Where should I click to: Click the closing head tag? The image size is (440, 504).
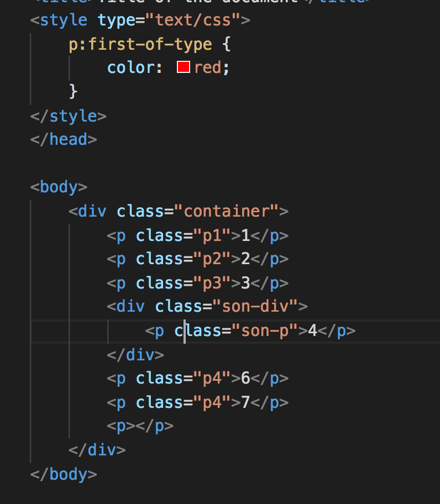tap(64, 139)
